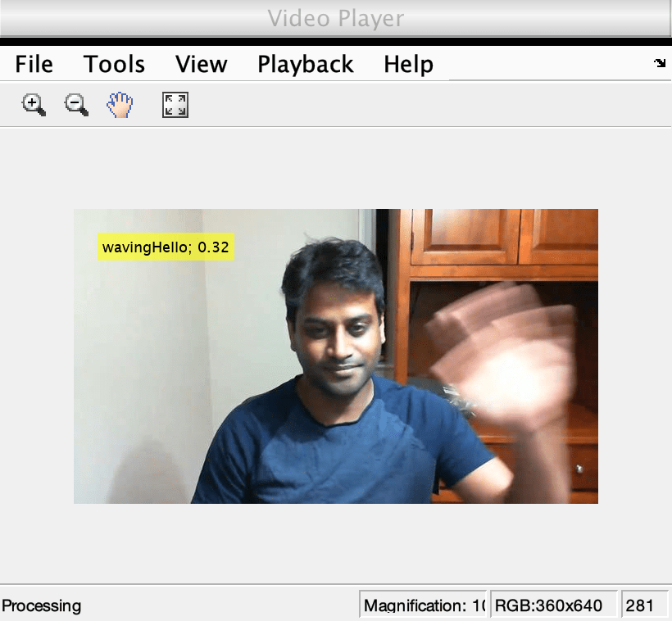Open the Playback menu
672x621 pixels.
tap(306, 64)
